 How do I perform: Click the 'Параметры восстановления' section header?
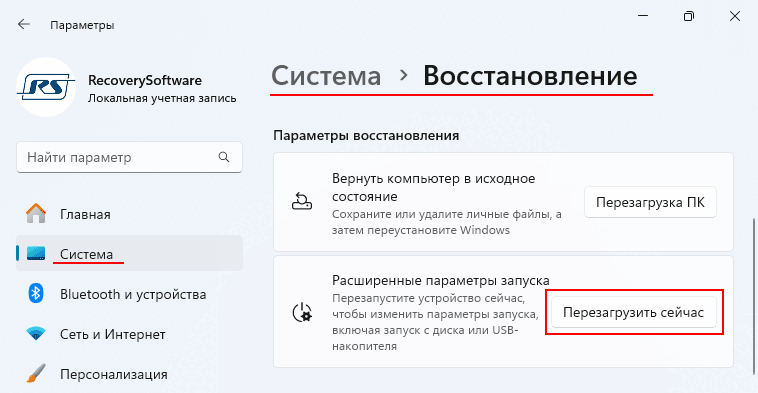(366, 135)
